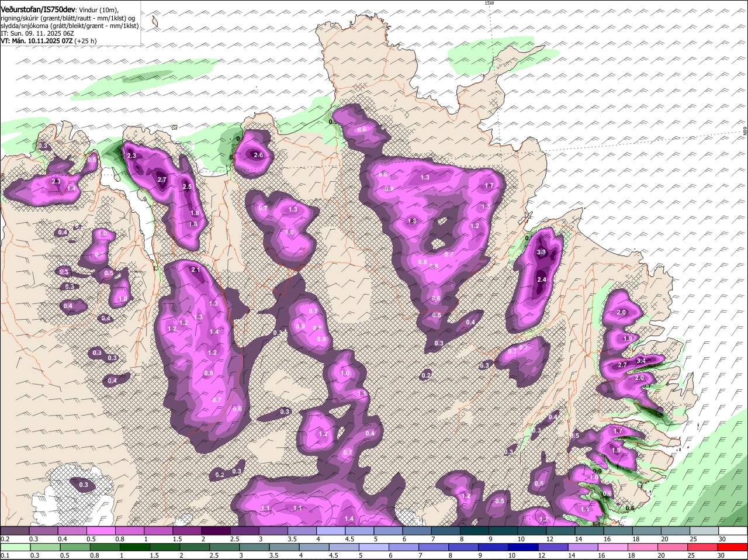The image size is (748, 560).
Task: Click legend label 0.2 in the snow scale
Action: pos(5,539)
